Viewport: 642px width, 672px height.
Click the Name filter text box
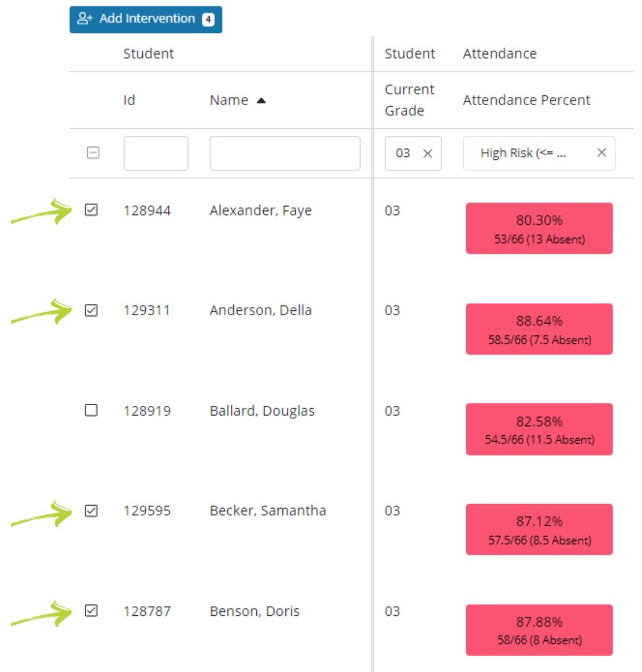285,153
